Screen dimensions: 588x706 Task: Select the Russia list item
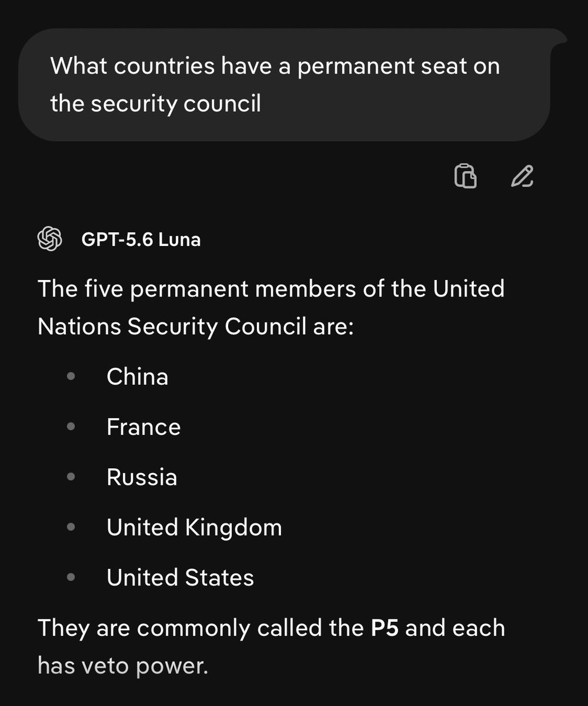[x=142, y=477]
